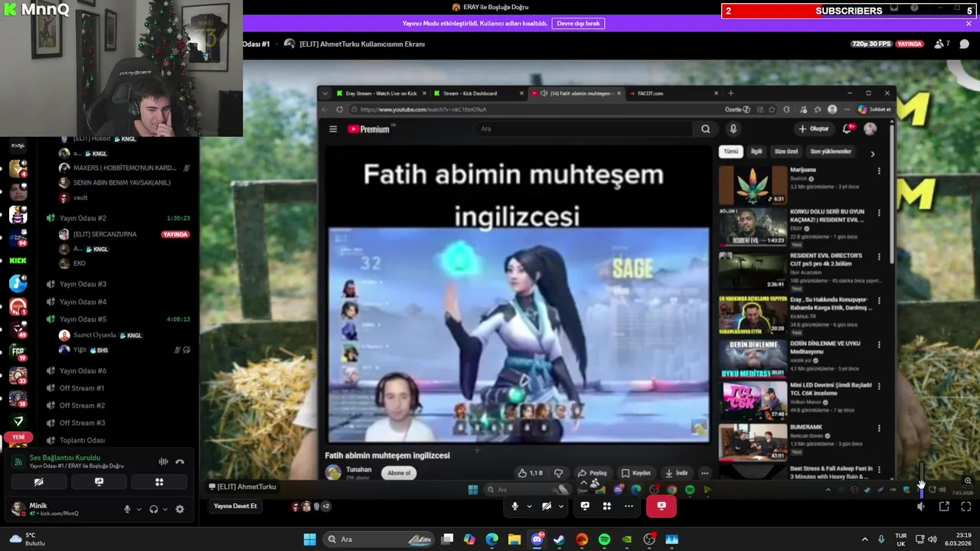Dismiss the streamer mode purple banner
The image size is (980, 551).
pyautogui.click(x=969, y=24)
